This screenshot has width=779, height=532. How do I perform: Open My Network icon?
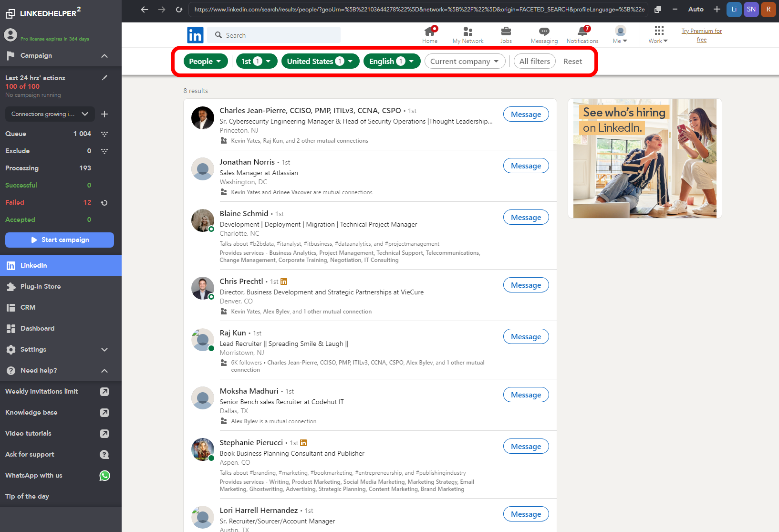[x=468, y=31]
